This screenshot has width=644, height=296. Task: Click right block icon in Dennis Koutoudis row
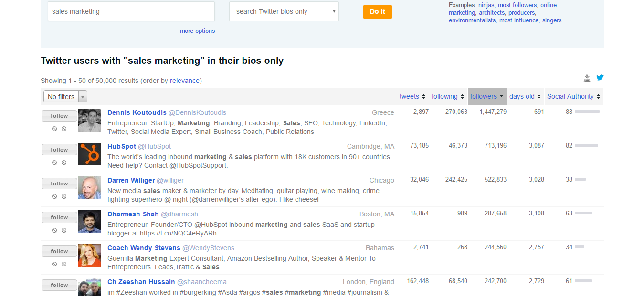coord(64,129)
